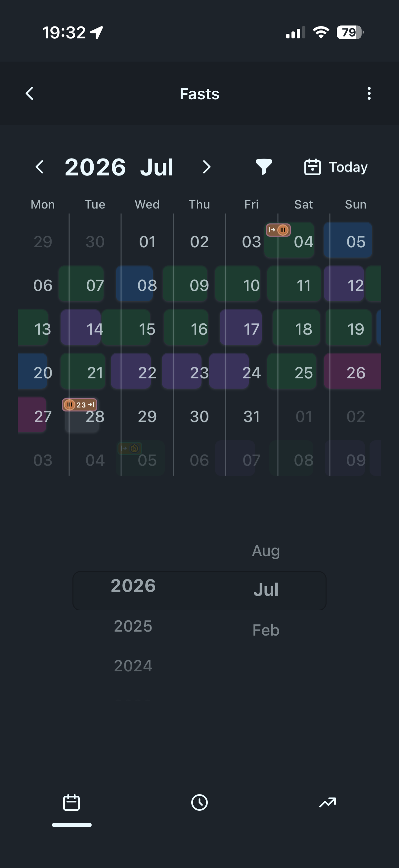Select the calendar tab icon

pos(71,802)
